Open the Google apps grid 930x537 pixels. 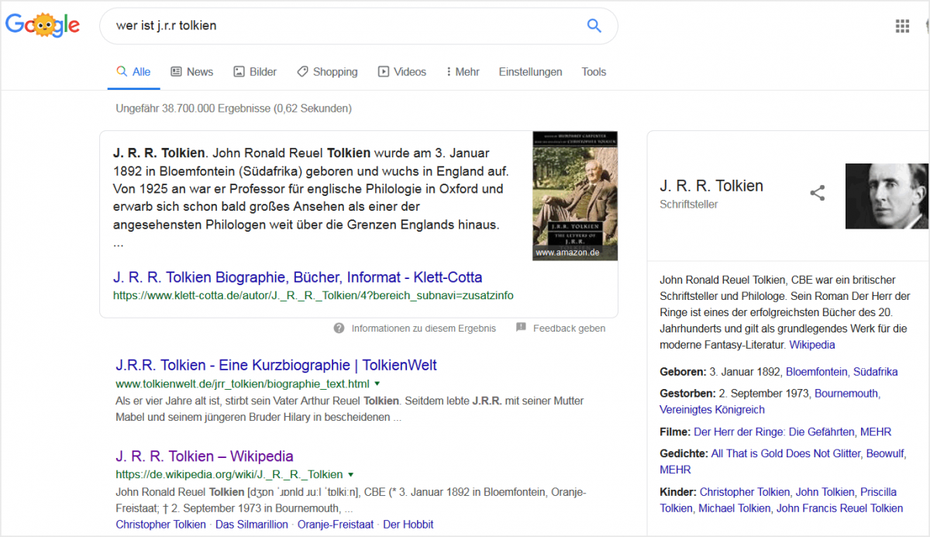(902, 26)
